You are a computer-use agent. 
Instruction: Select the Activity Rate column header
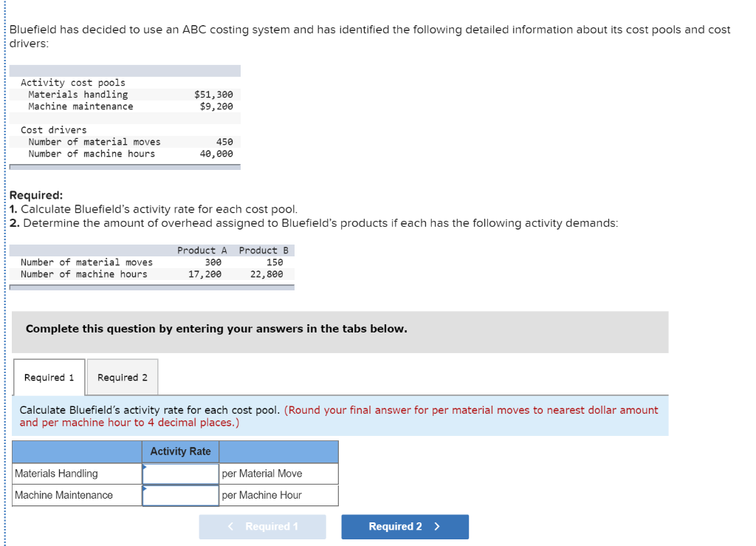tap(180, 451)
